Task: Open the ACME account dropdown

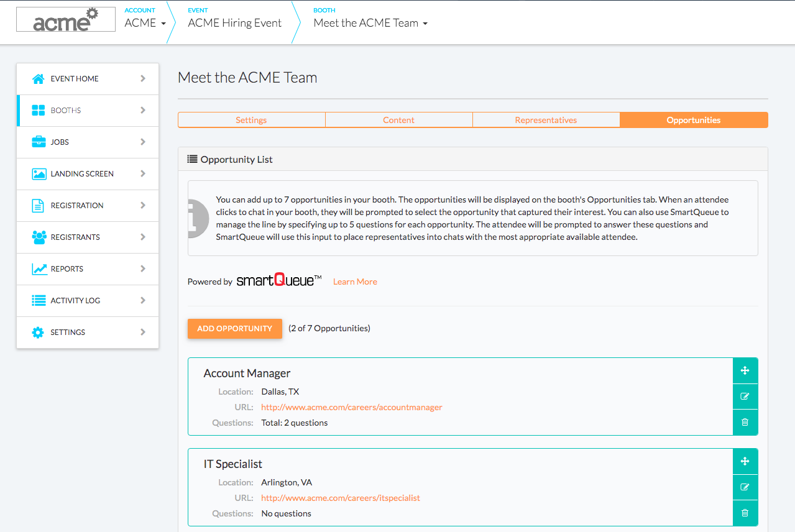Action: (x=145, y=23)
